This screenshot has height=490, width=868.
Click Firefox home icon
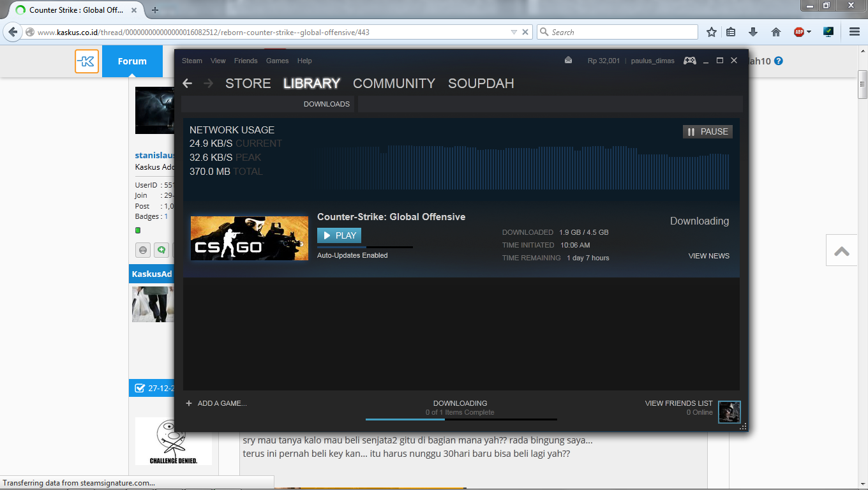(x=776, y=32)
